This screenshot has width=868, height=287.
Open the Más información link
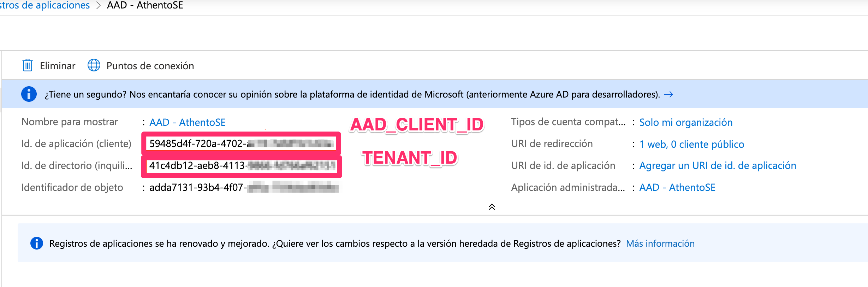pos(660,244)
